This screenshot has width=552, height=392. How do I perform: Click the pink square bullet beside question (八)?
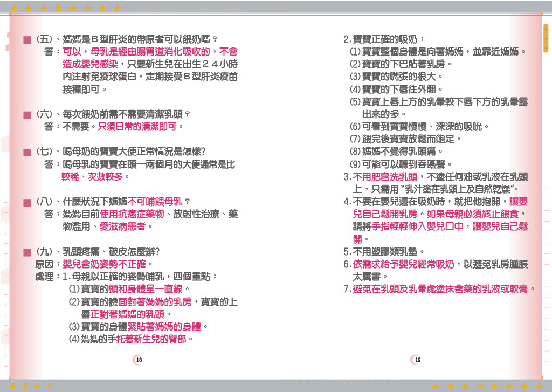pos(26,202)
